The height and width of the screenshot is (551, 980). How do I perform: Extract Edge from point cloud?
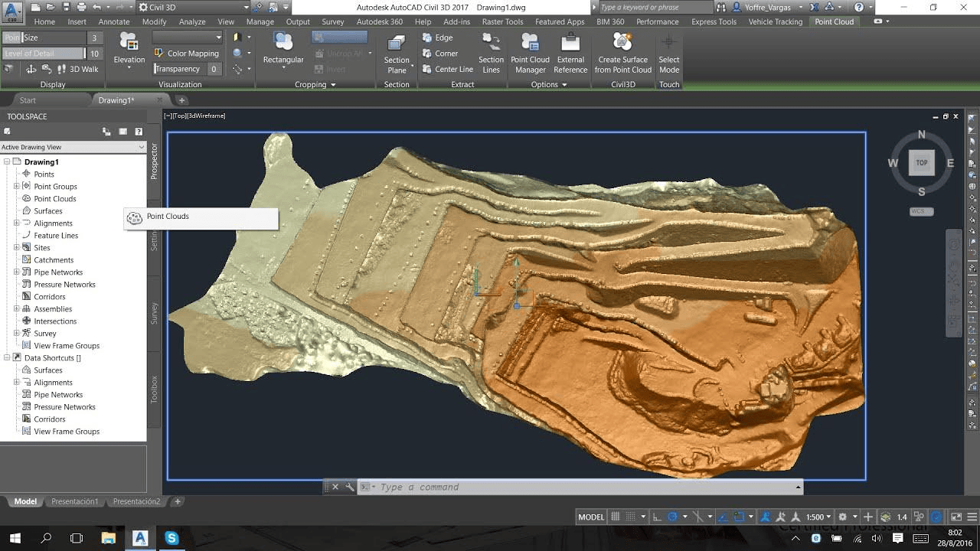(x=437, y=37)
